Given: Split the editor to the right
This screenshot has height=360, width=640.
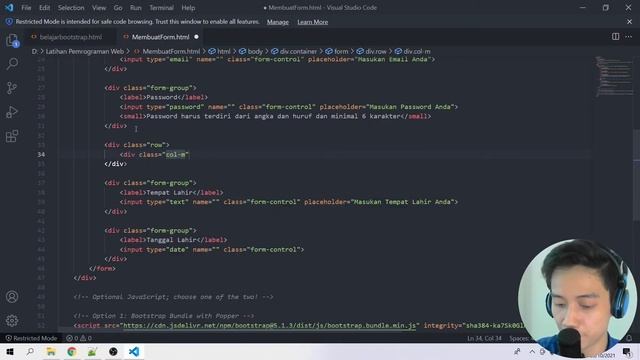Looking at the screenshot, I should (615, 37).
